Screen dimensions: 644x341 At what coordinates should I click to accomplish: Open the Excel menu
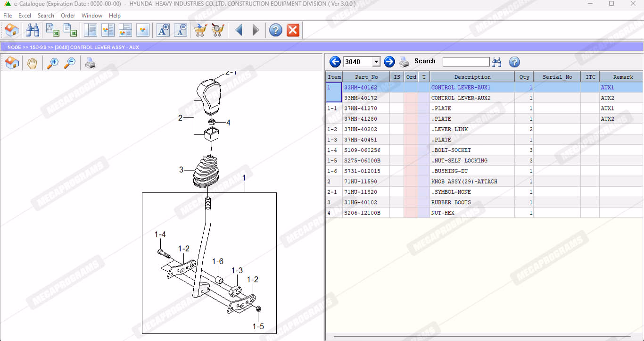[25, 16]
